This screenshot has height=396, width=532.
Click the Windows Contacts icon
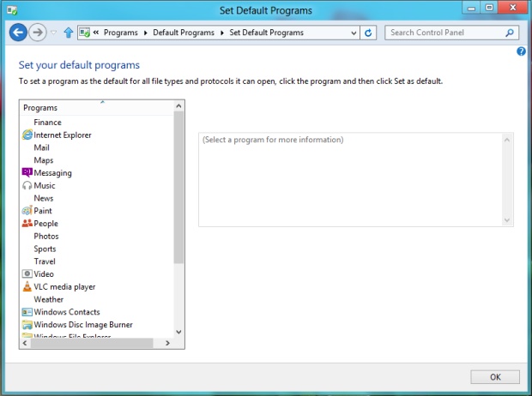(x=27, y=312)
